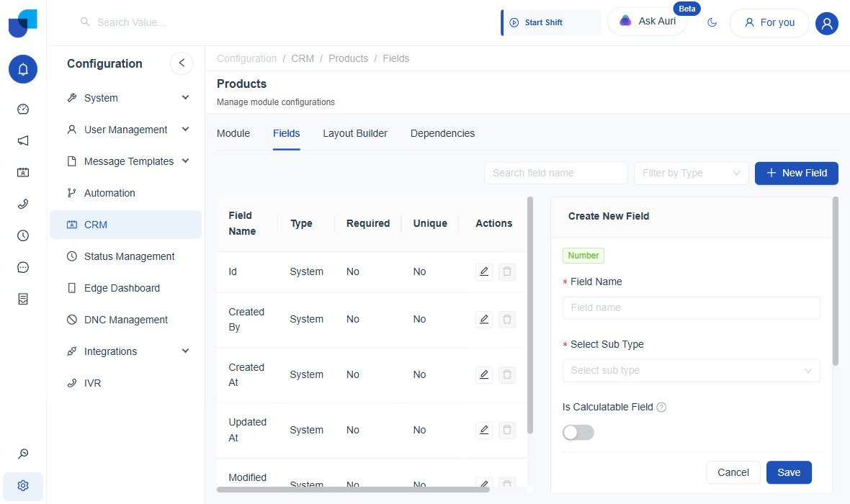Viewport: 850px width, 504px height.
Task: Focus the Search field name box
Action: click(555, 173)
